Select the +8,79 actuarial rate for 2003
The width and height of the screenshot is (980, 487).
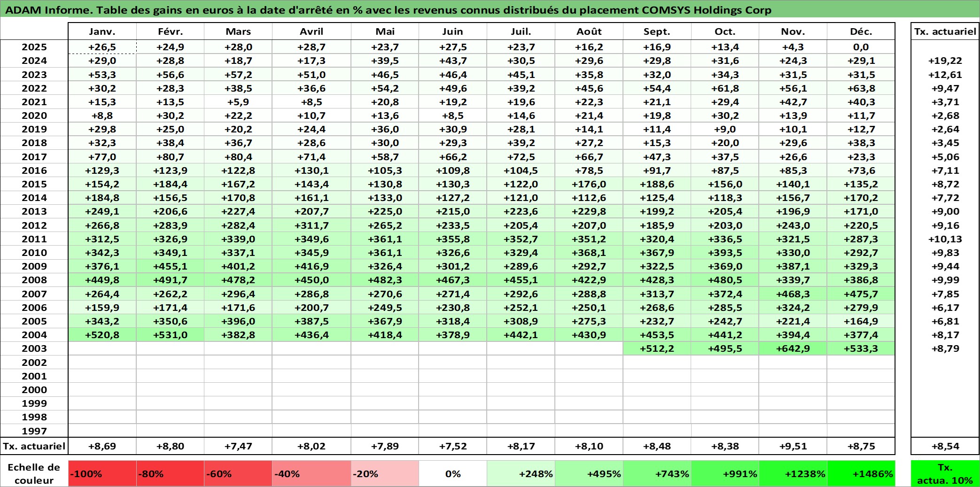945,348
